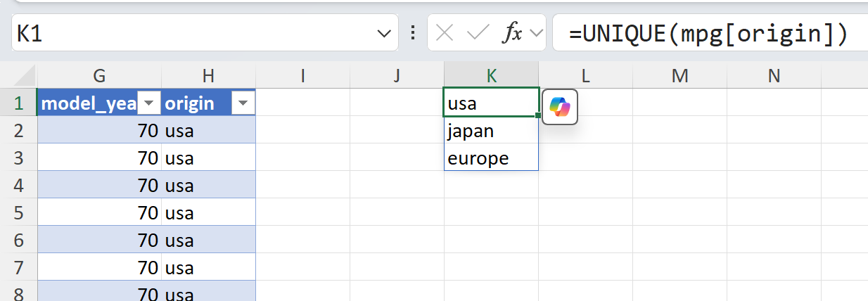Open the model_year column filter dropdown

click(x=149, y=103)
